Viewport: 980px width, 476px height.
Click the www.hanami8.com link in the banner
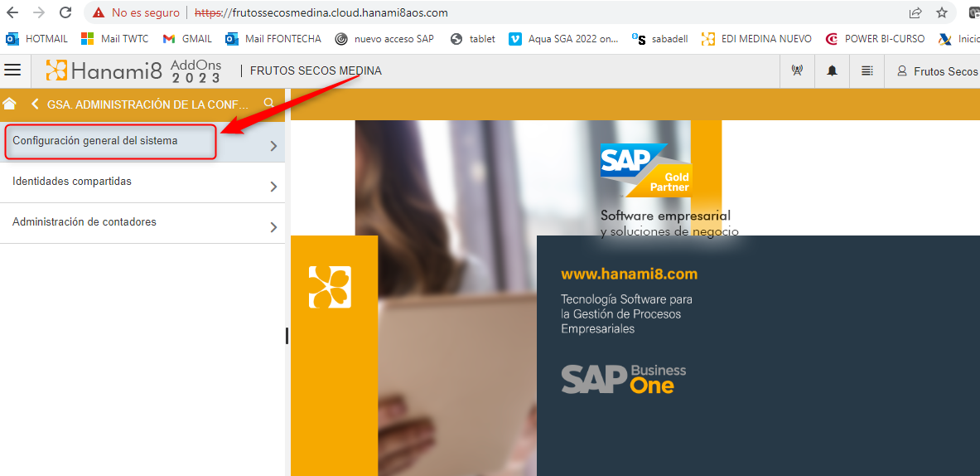click(629, 274)
